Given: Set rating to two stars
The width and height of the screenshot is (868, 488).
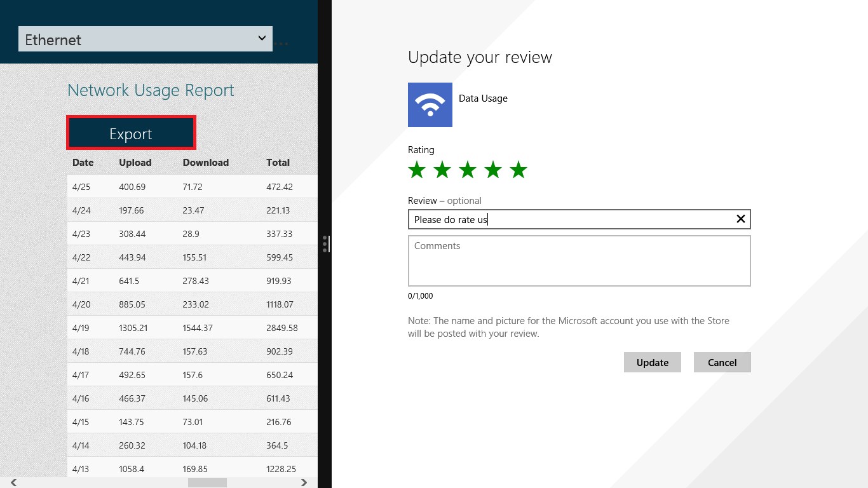Looking at the screenshot, I should (x=442, y=170).
